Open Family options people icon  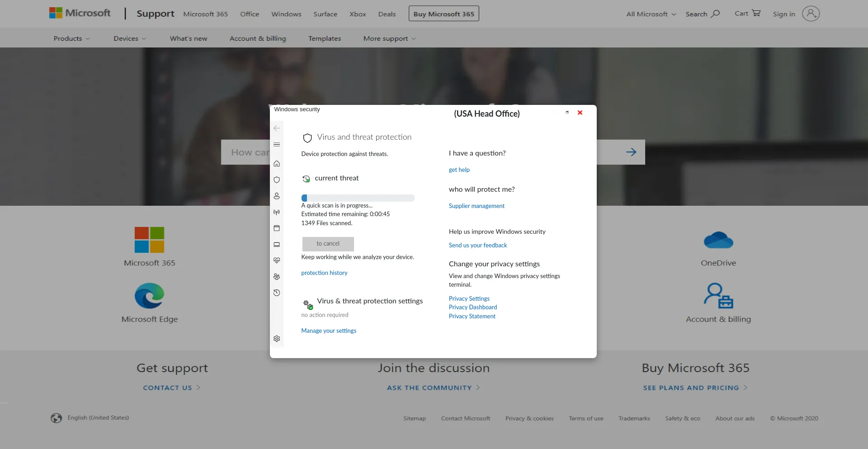(x=277, y=277)
